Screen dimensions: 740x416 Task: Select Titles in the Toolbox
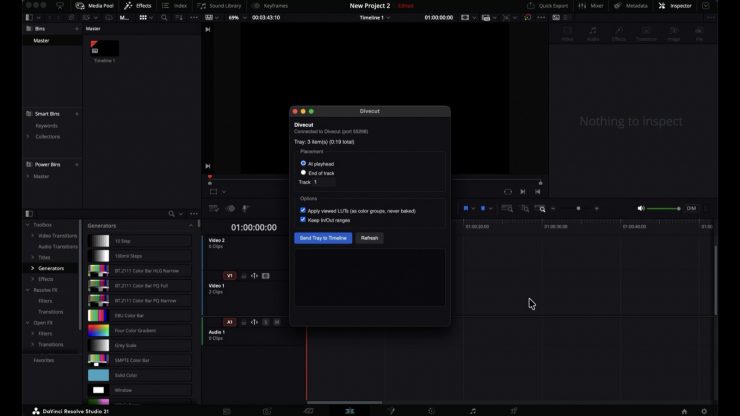tap(44, 257)
